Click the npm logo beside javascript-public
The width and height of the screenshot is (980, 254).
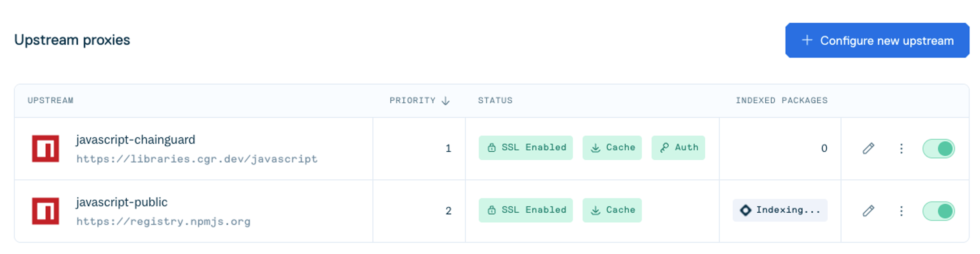(46, 211)
